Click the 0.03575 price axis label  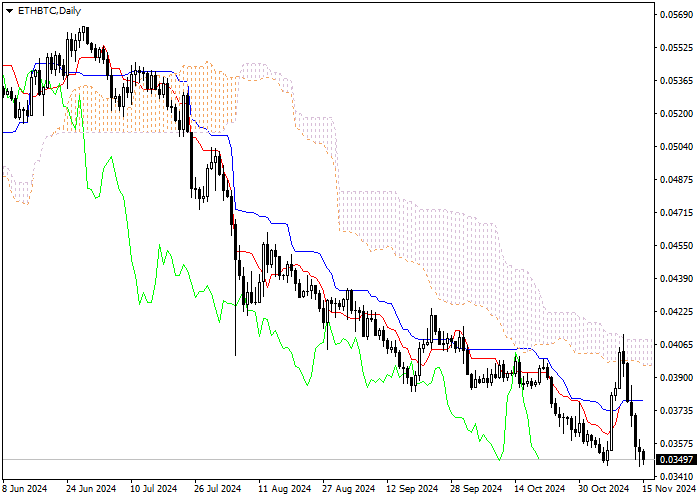click(676, 443)
